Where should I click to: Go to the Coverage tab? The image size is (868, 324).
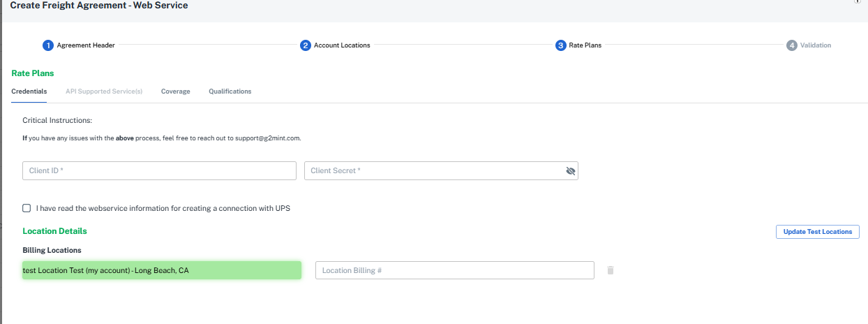pyautogui.click(x=175, y=91)
